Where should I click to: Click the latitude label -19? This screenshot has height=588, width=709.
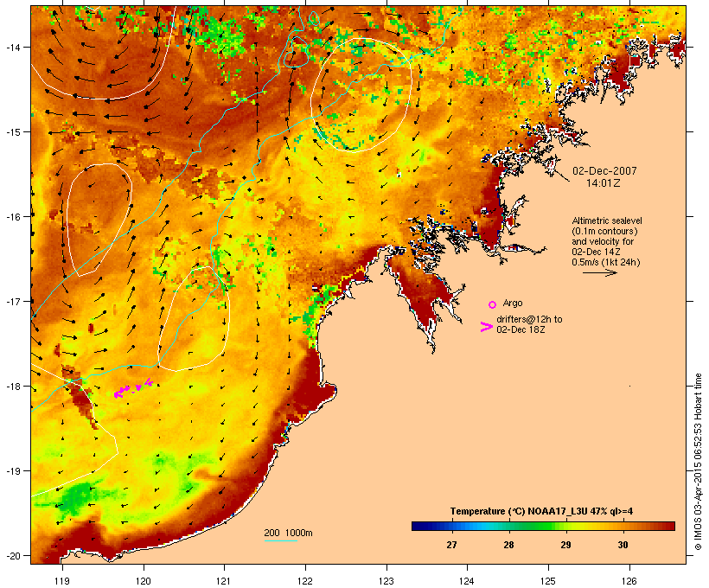coord(12,471)
